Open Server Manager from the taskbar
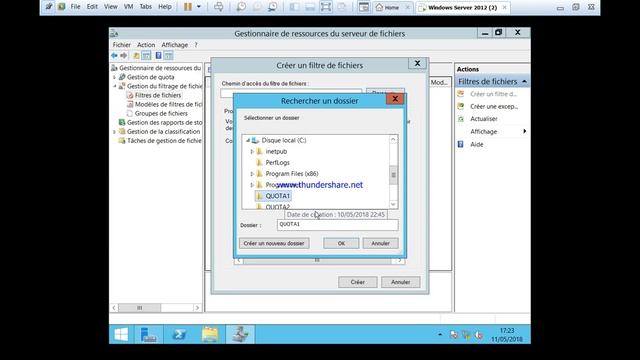 click(x=149, y=335)
